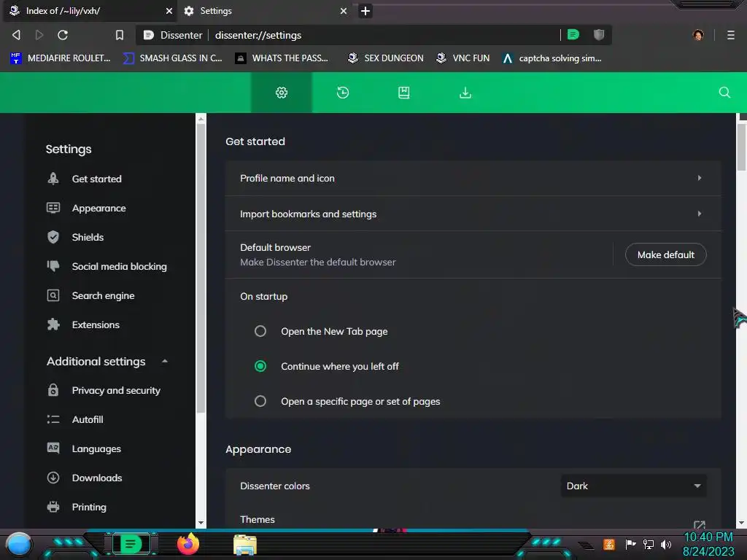Click the Printing printer icon

(53, 507)
